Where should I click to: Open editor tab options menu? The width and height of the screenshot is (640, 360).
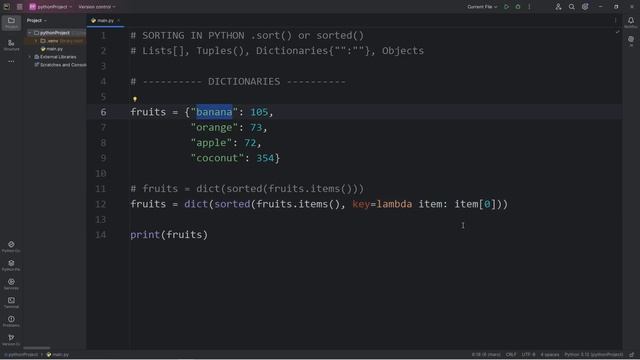coord(615,20)
